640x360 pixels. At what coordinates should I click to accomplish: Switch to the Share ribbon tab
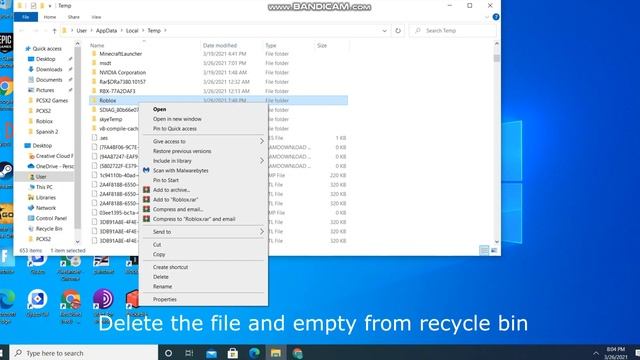click(73, 17)
